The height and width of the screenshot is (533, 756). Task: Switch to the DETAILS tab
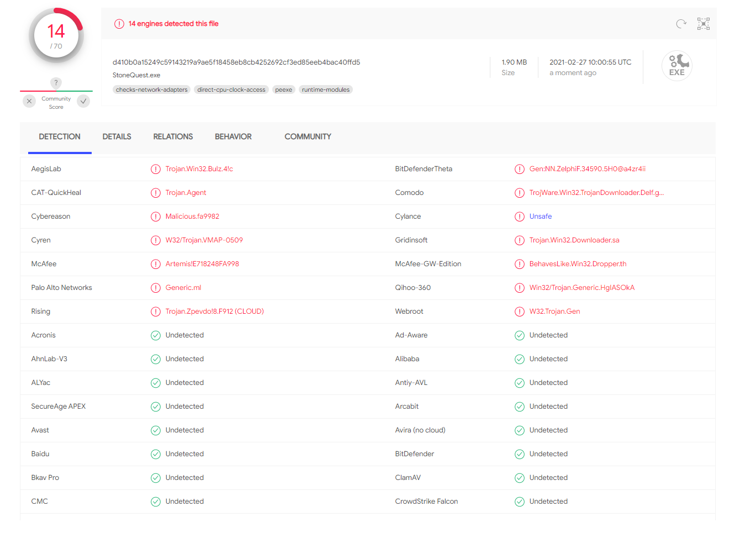click(x=117, y=136)
